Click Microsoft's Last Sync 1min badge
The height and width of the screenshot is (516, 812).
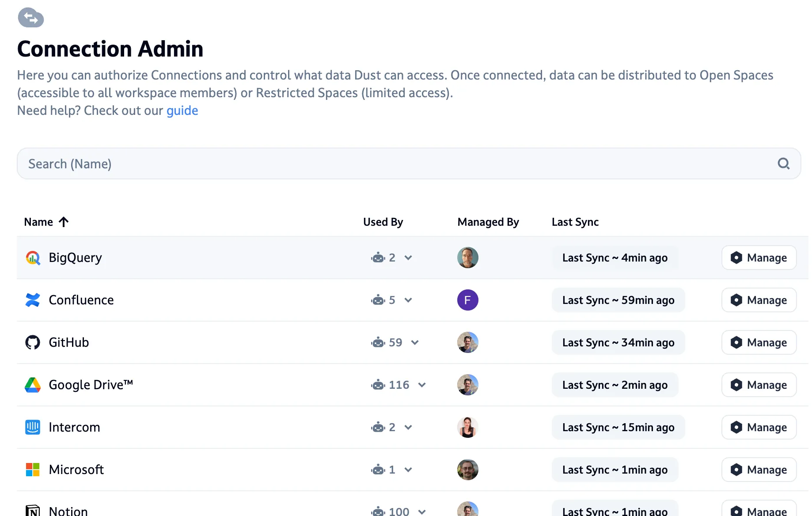click(615, 470)
